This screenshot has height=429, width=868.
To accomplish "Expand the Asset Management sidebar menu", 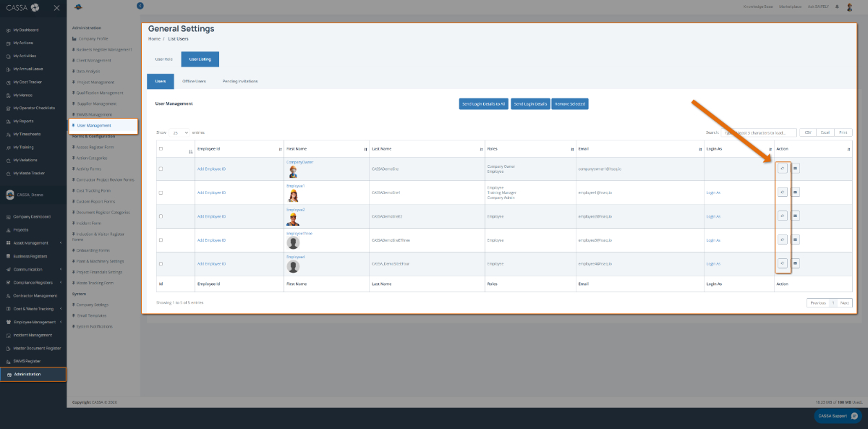I will coord(33,243).
